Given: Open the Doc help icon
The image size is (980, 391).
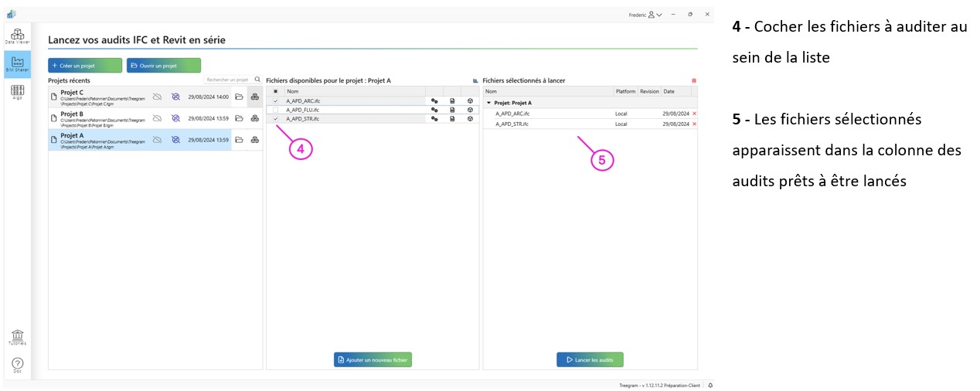Looking at the screenshot, I should click(17, 365).
